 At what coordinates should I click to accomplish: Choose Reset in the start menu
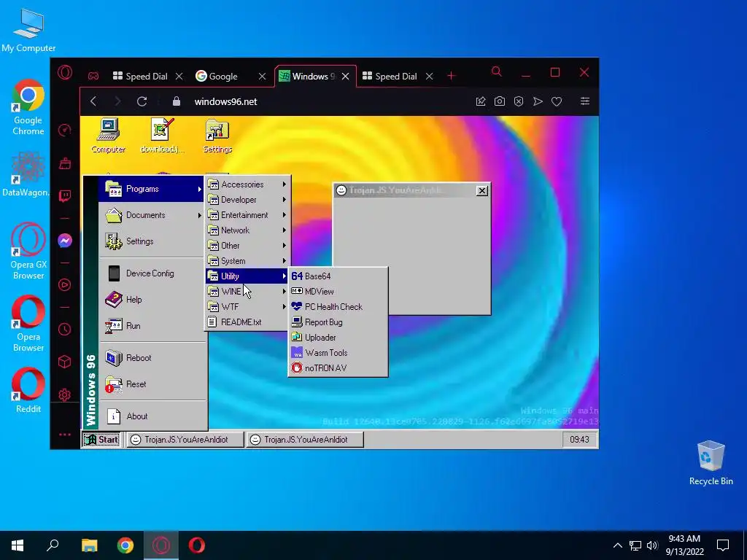pos(152,384)
